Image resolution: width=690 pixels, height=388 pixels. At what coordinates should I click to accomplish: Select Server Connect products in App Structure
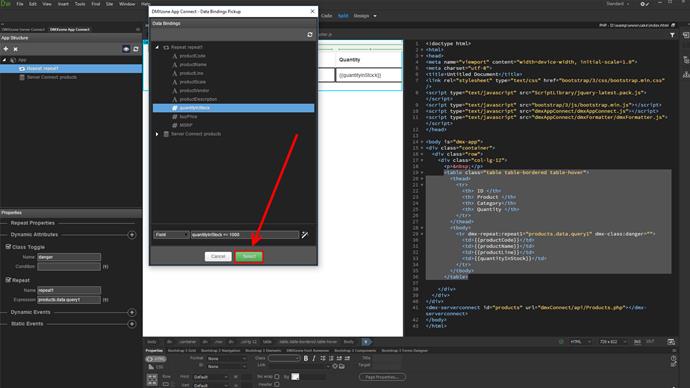[x=51, y=77]
